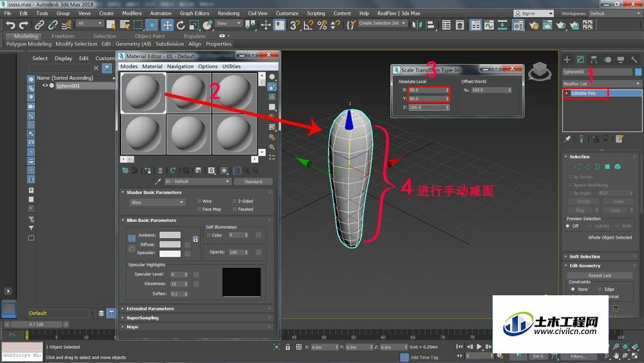Click the Sign In button
The width and height of the screenshot is (644, 363).
coord(533,14)
